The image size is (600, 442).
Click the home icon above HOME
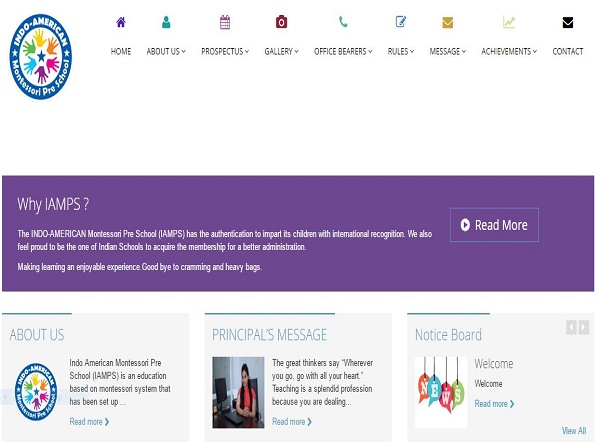[x=121, y=22]
